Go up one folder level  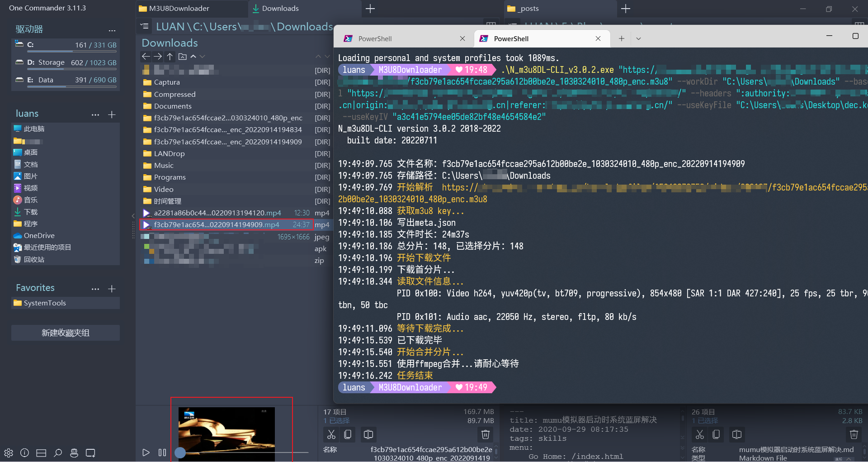point(170,57)
